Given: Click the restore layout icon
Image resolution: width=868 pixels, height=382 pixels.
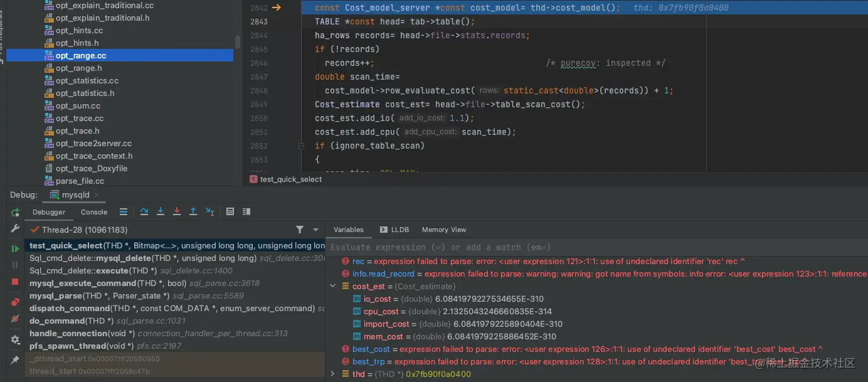Looking at the screenshot, I should point(246,212).
